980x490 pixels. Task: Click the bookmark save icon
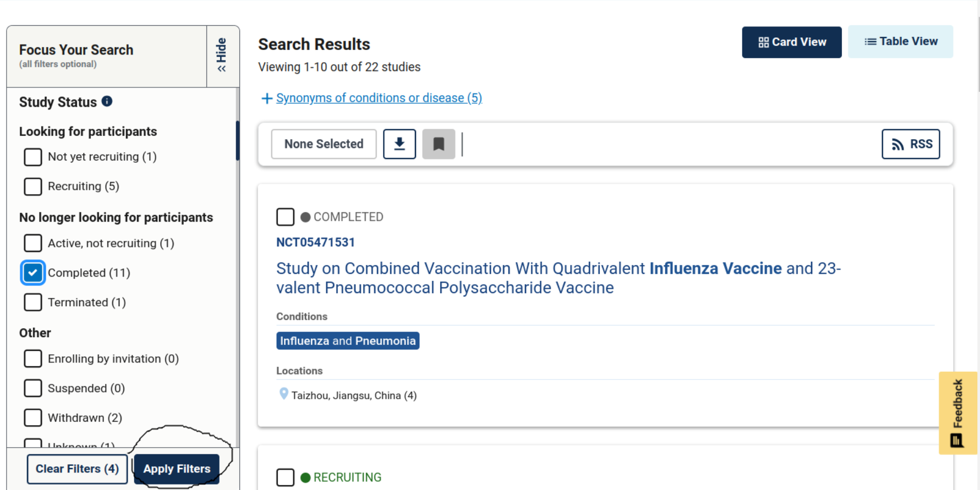[x=439, y=144]
